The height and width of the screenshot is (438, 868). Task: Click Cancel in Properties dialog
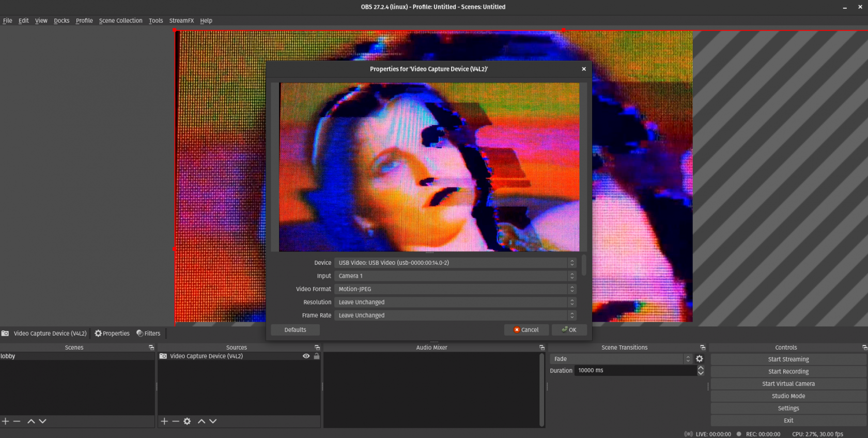(x=526, y=330)
